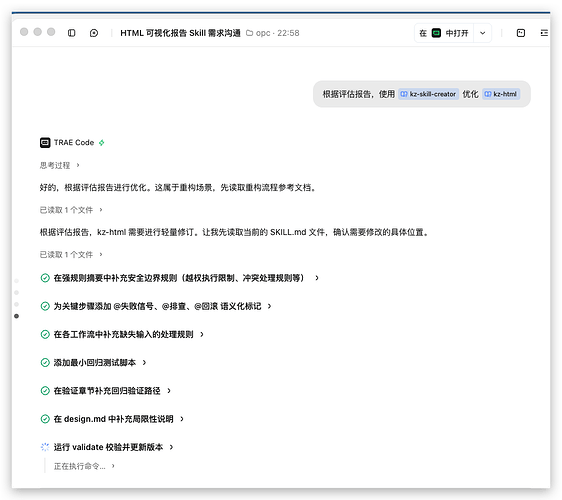562x500 pixels.
Task: Open the terminal panel icon at top right
Action: pyautogui.click(x=521, y=33)
